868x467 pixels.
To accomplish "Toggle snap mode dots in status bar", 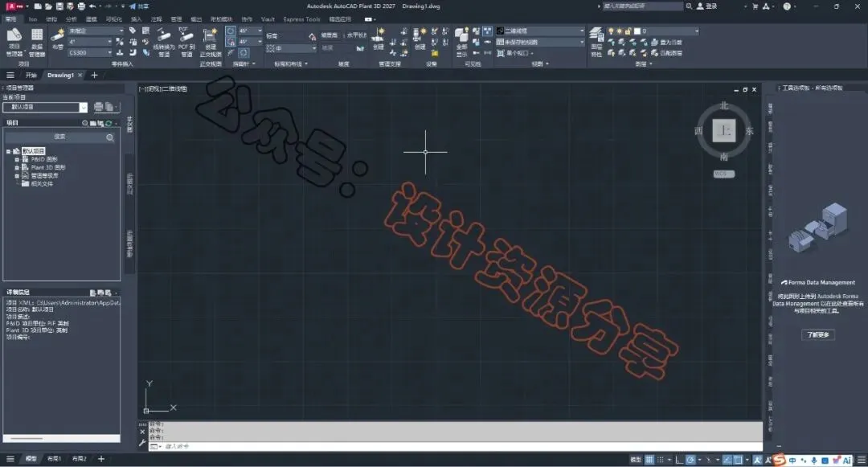I will pos(661,460).
